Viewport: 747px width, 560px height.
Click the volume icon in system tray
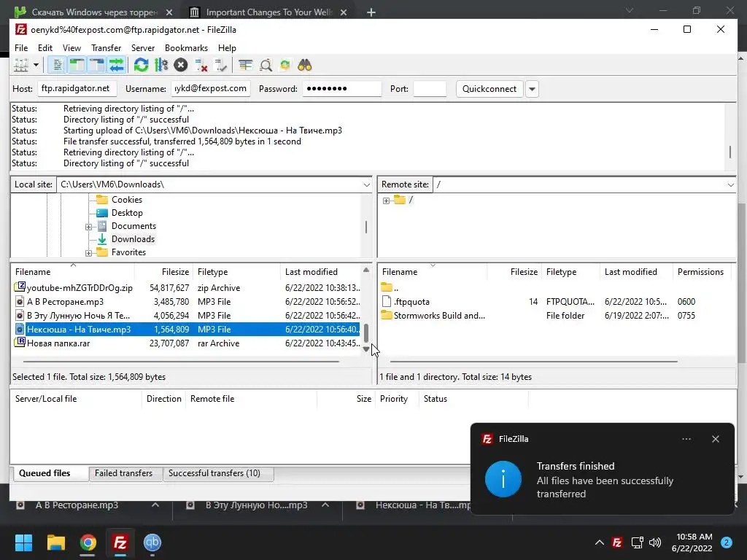point(655,542)
